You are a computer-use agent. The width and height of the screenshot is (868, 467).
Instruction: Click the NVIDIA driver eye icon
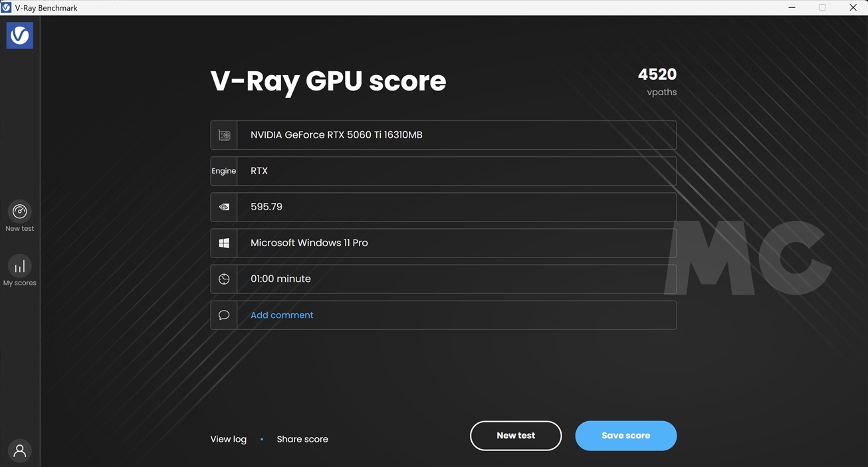224,207
